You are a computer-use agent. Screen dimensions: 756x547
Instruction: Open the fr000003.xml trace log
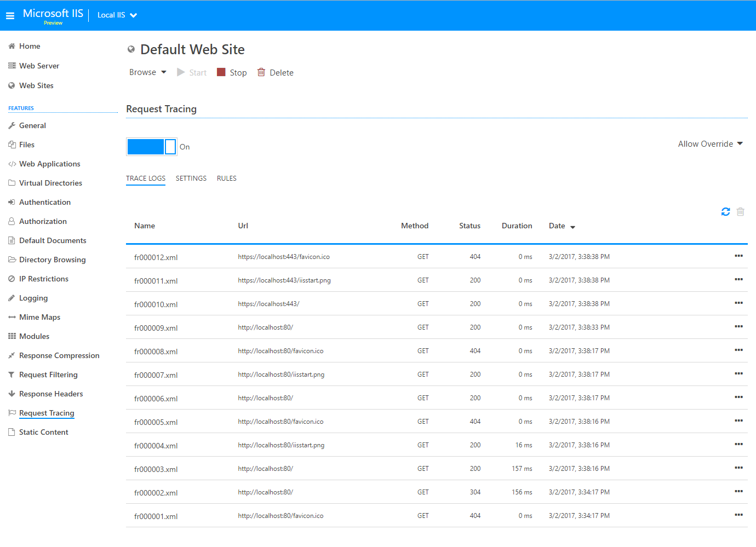point(156,469)
